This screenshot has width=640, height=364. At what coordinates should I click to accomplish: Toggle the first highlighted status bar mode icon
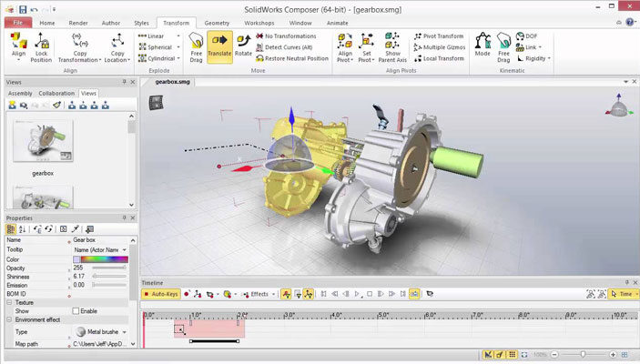tap(488, 355)
